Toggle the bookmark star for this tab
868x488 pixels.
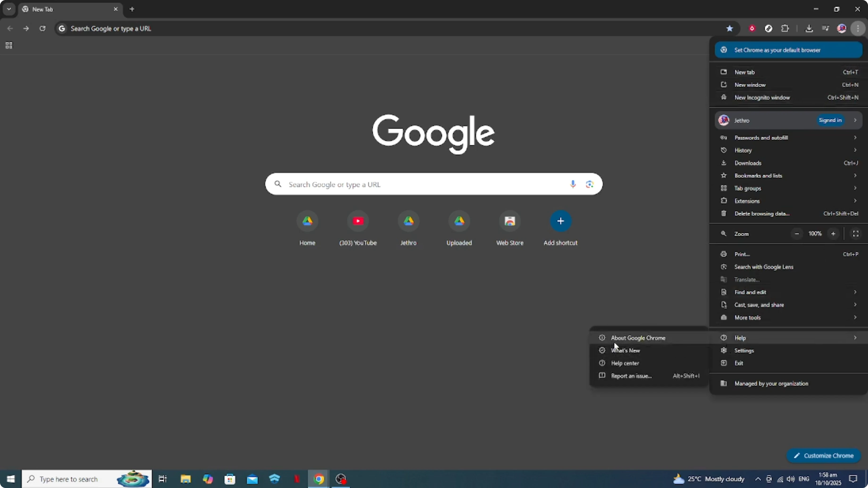pos(730,28)
